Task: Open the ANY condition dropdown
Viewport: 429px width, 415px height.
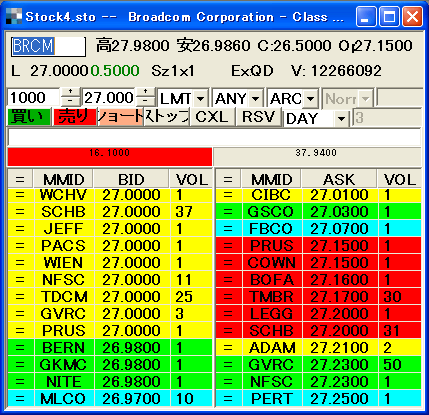Action: 255,99
